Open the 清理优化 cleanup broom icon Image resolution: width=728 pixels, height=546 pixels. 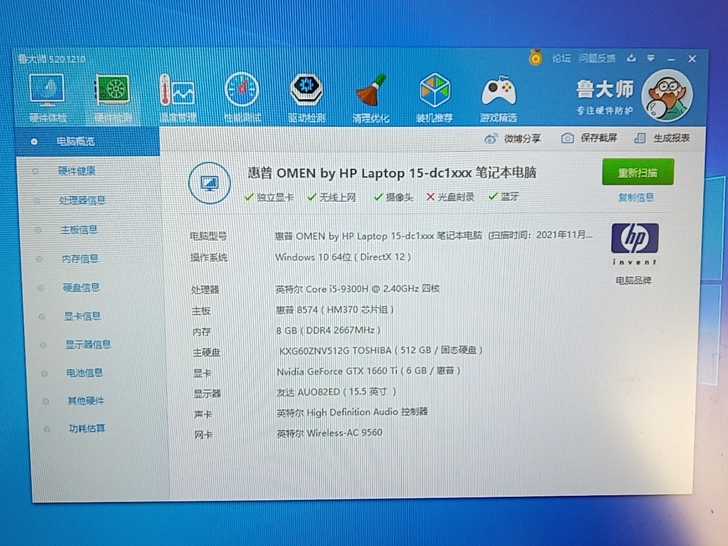click(370, 98)
